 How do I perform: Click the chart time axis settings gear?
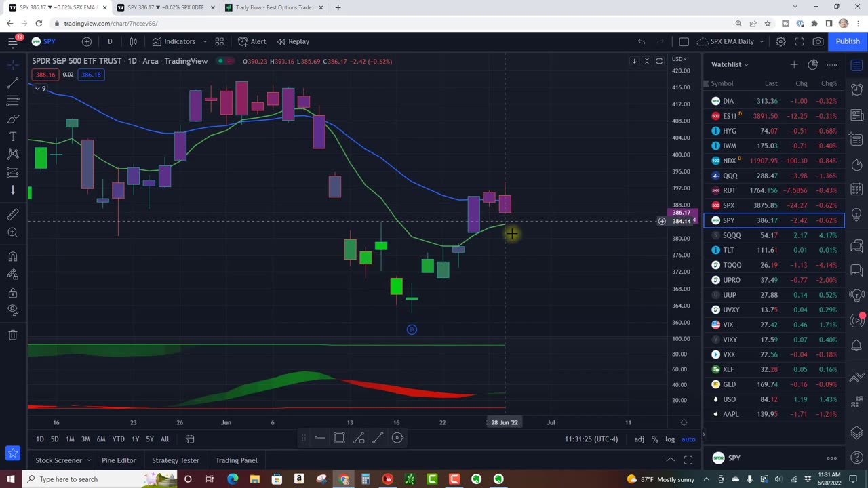(x=684, y=422)
